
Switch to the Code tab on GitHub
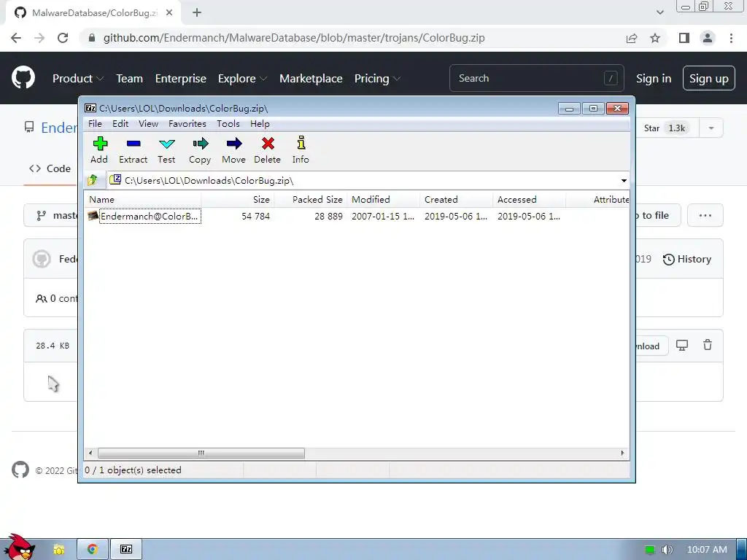coord(50,168)
